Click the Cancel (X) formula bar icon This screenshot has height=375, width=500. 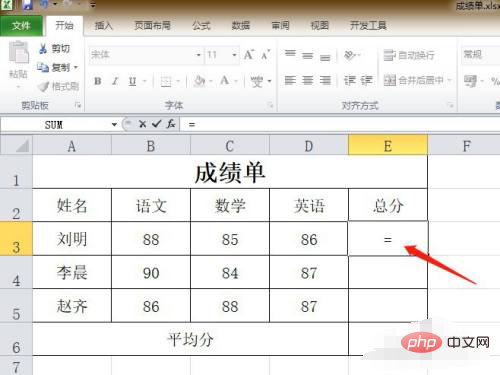tap(143, 124)
